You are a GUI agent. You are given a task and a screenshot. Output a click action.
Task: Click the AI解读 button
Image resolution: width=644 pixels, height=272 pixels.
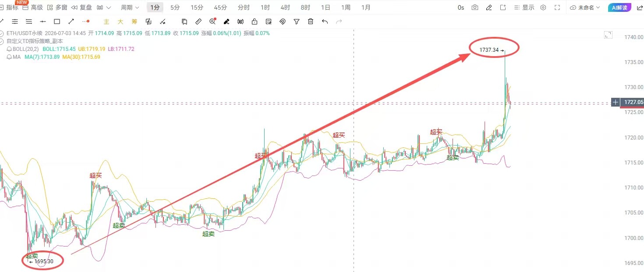point(620,7)
